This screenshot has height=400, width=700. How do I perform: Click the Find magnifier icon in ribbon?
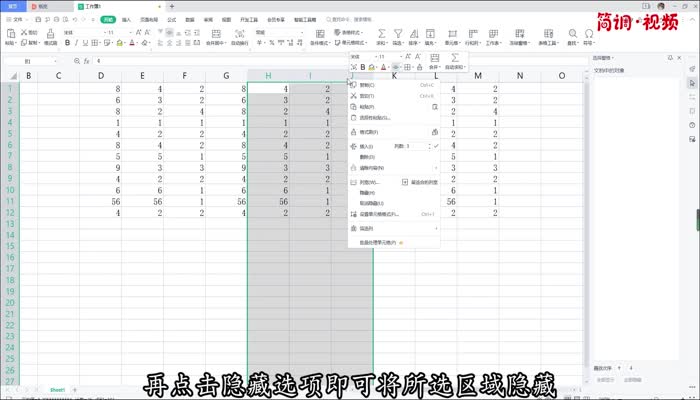click(573, 34)
